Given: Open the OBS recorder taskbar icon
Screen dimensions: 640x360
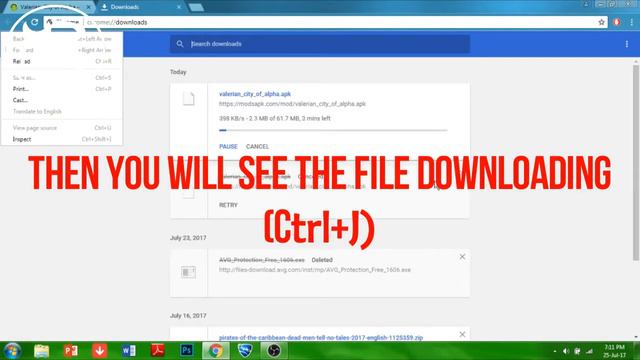Looking at the screenshot, I should click(274, 351).
